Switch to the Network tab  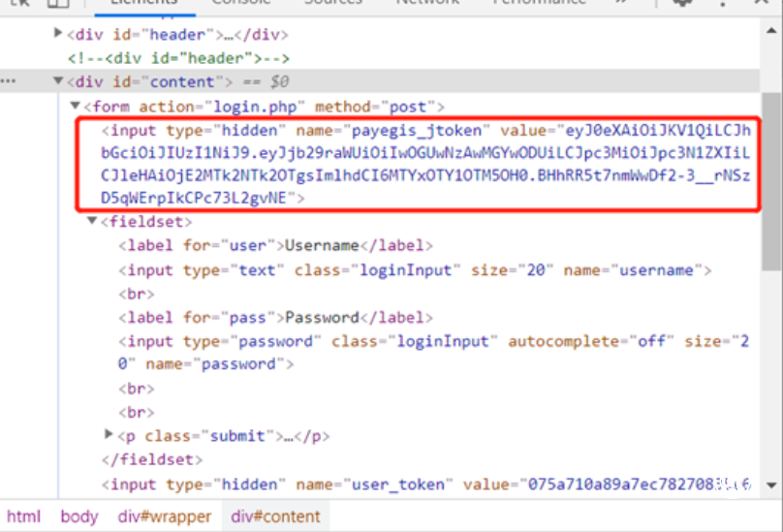pyautogui.click(x=427, y=3)
